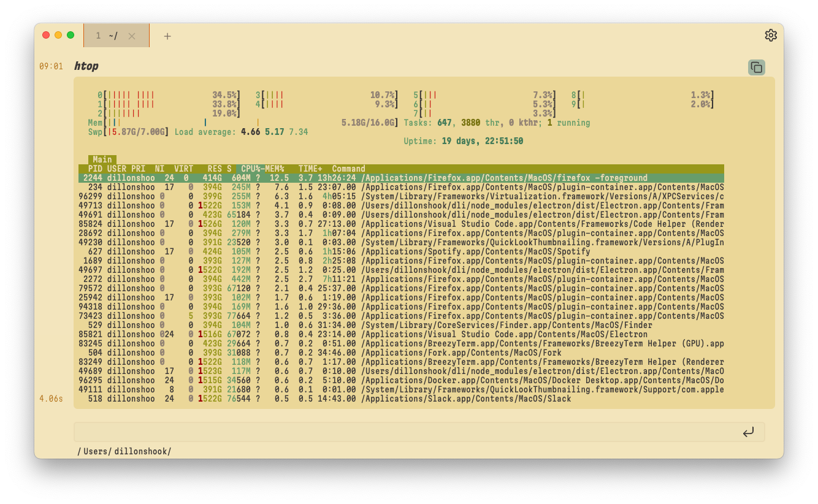Close the current terminal tab
818x504 pixels.
point(133,36)
